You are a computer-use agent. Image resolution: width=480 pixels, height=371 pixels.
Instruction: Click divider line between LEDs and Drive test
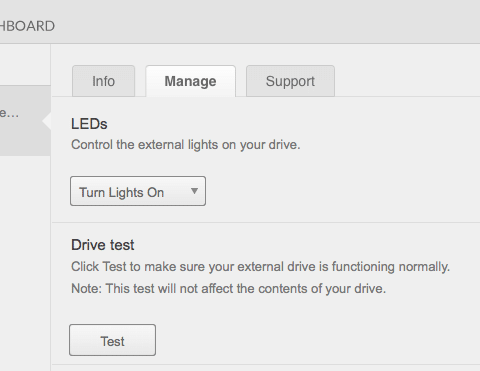click(x=266, y=222)
